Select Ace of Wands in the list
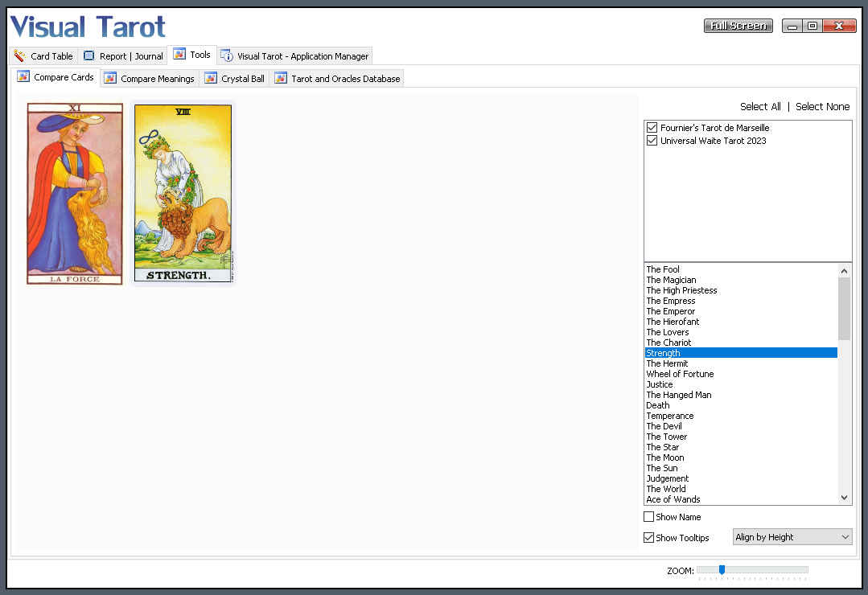This screenshot has width=868, height=595. [741, 499]
